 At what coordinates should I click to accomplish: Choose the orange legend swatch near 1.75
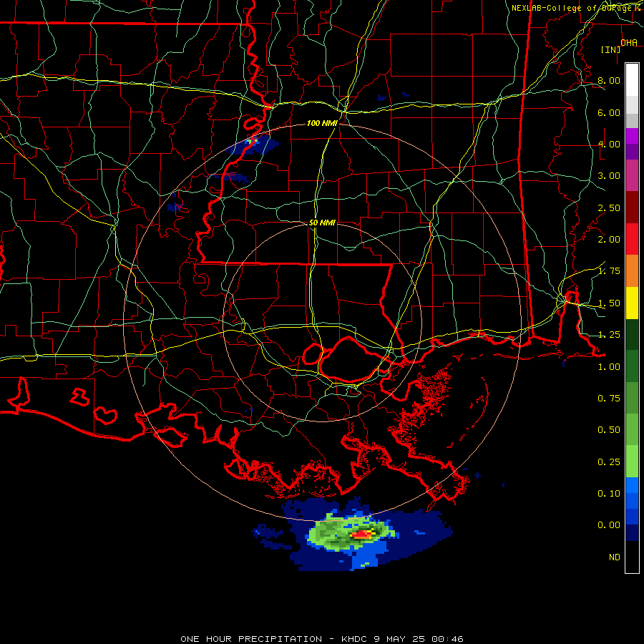click(632, 271)
